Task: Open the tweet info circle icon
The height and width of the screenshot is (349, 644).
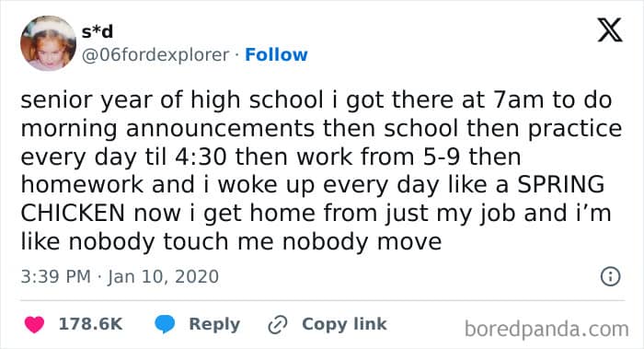Action: [610, 276]
